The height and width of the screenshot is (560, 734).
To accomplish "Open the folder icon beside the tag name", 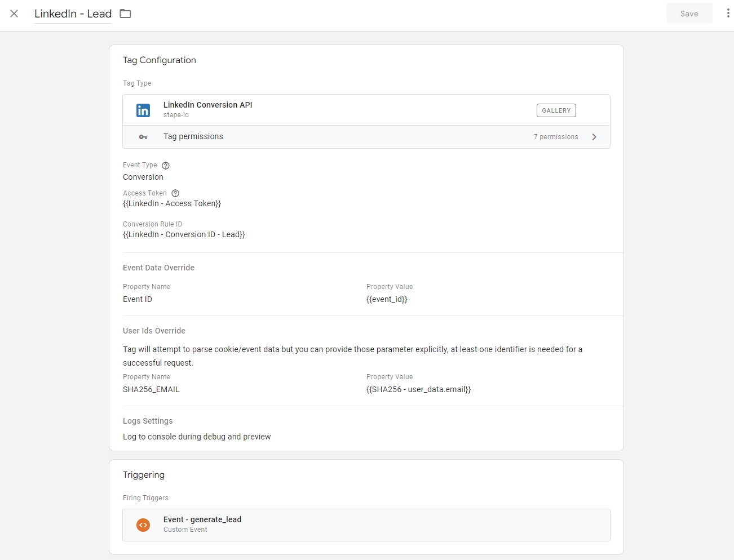I will (x=125, y=14).
